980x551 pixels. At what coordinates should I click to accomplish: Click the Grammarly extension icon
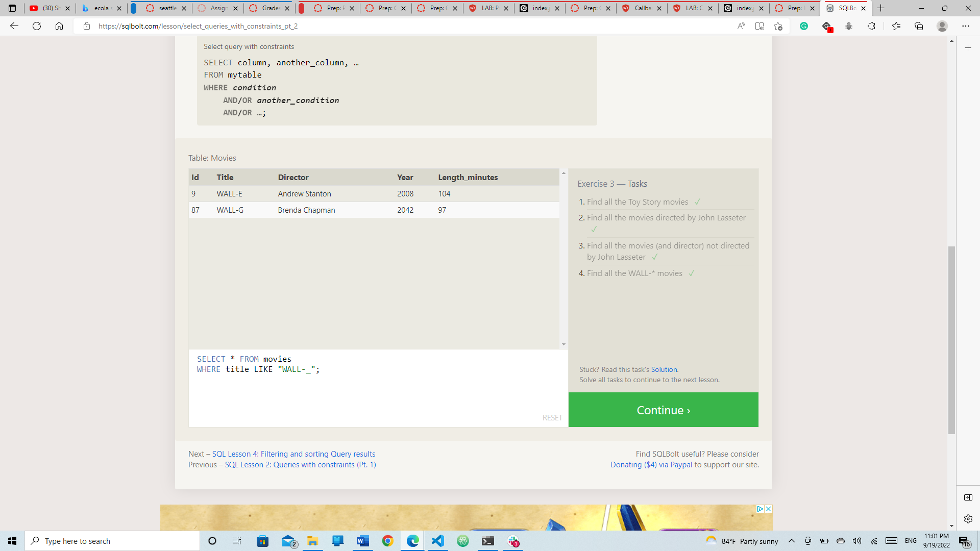pos(804,26)
